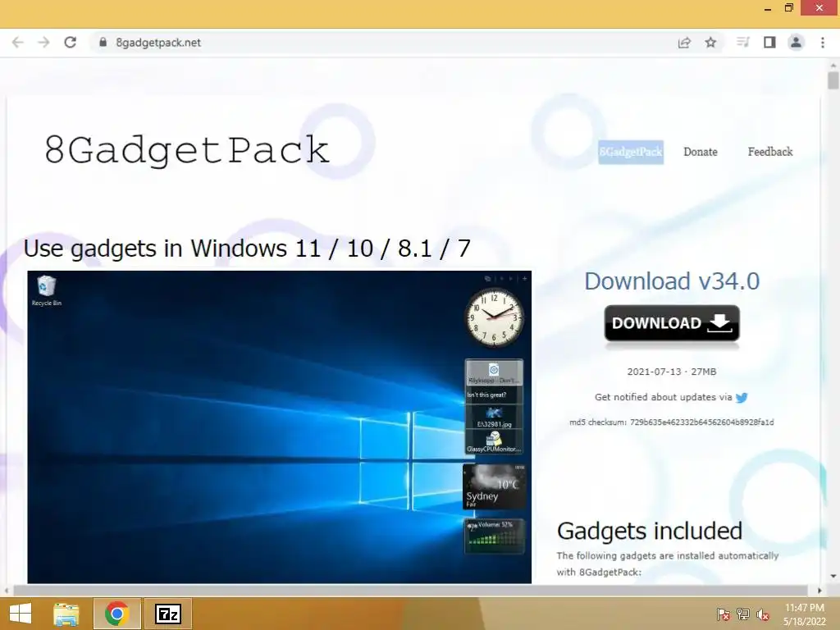Click the browser forward arrow
840x630 pixels.
pos(44,43)
